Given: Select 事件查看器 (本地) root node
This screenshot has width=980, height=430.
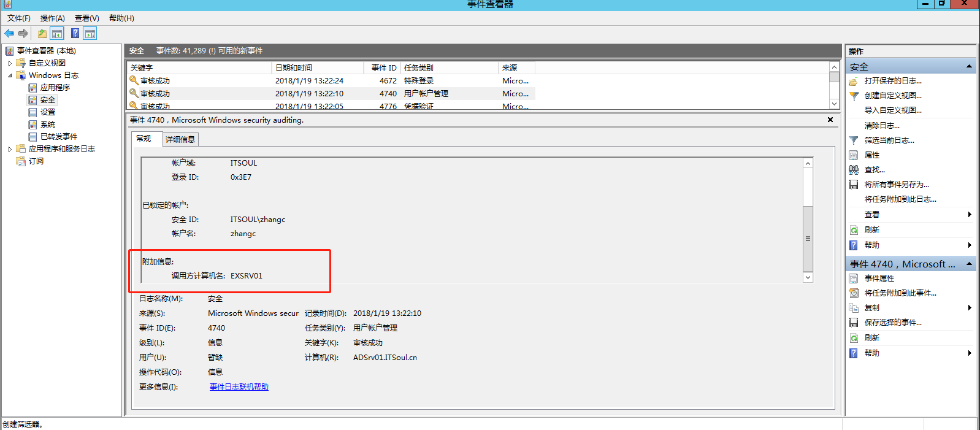Looking at the screenshot, I should (47, 51).
